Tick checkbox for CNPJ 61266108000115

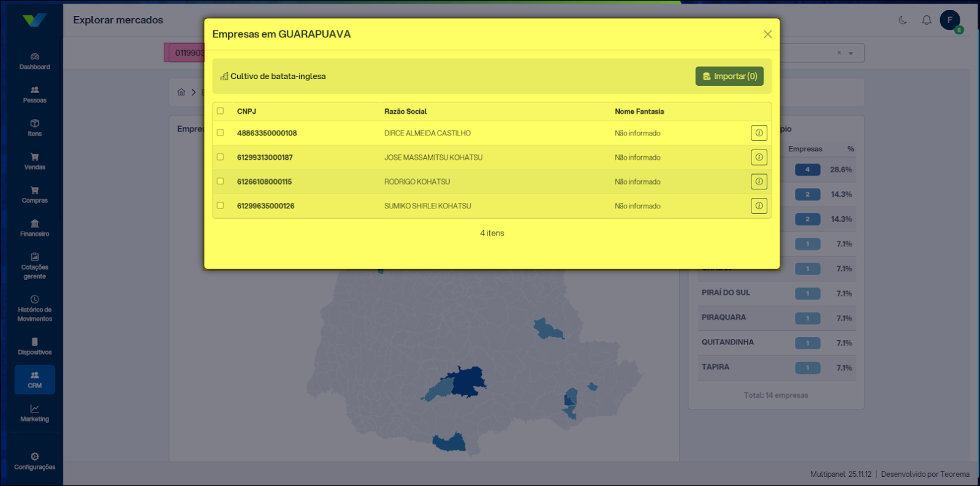221,181
